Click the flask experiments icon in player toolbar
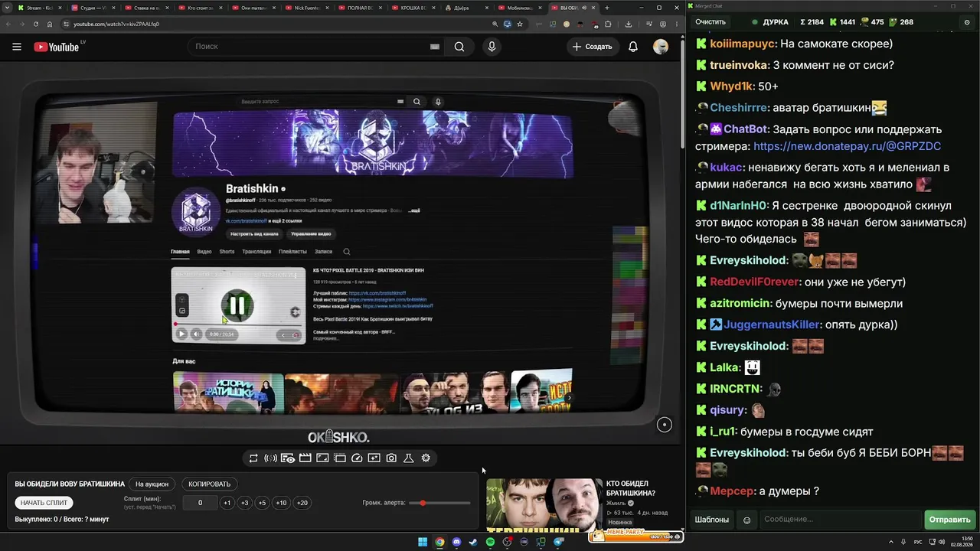The image size is (980, 551). (409, 458)
